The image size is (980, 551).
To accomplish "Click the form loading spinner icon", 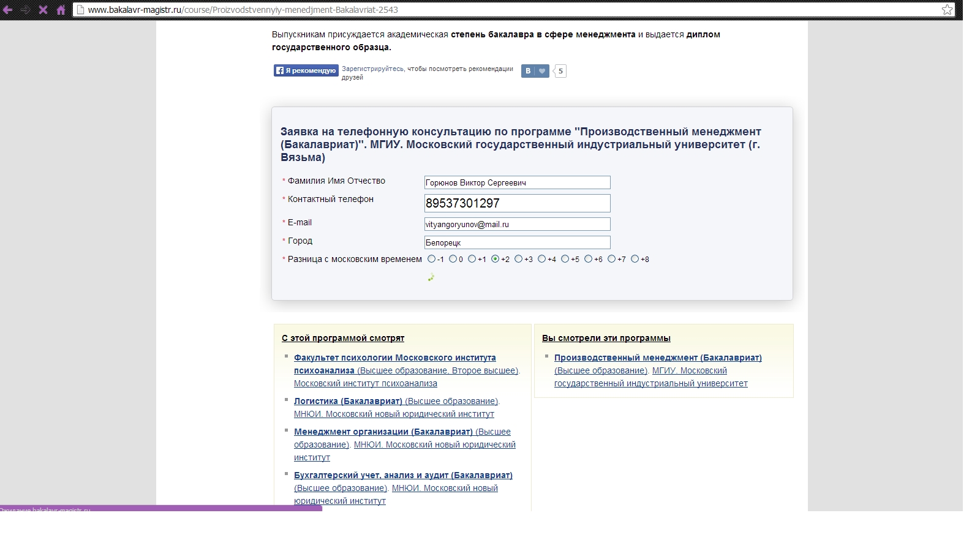I will (431, 277).
